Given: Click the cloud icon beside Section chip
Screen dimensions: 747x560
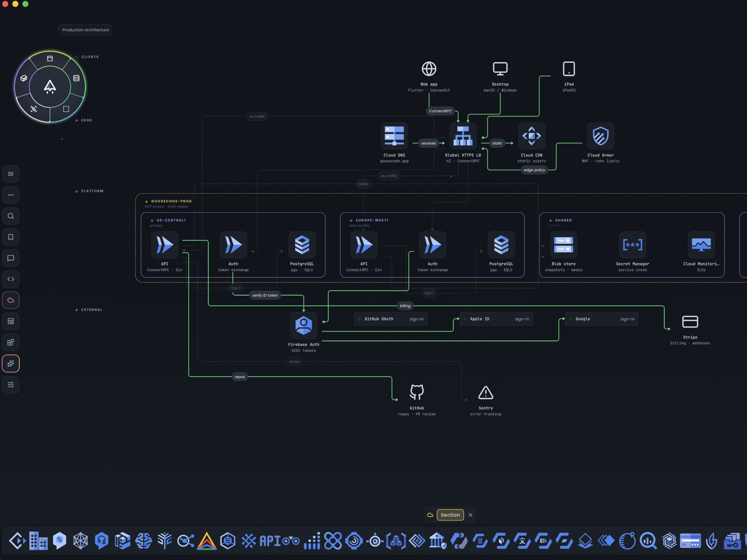Looking at the screenshot, I should coord(430,515).
